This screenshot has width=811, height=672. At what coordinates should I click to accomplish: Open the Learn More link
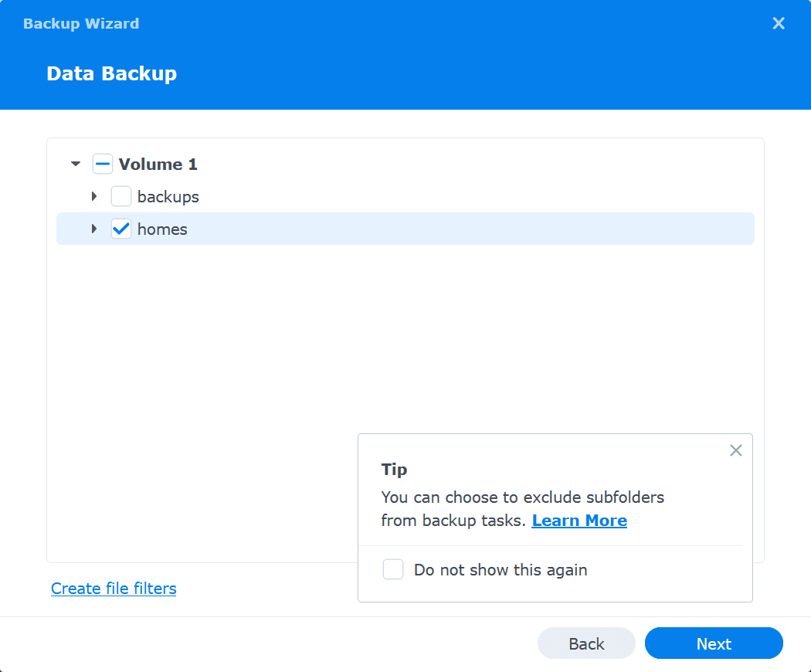[579, 521]
